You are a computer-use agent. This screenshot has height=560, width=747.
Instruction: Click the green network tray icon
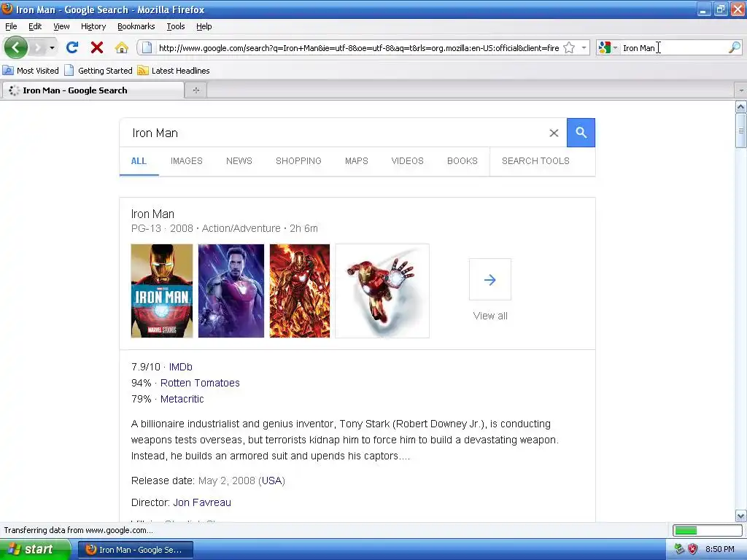679,550
